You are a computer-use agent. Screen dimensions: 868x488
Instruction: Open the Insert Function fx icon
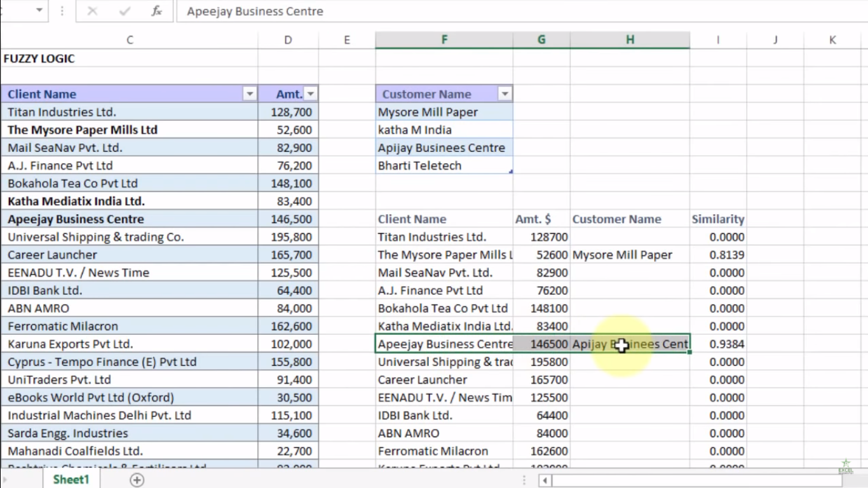tap(156, 11)
